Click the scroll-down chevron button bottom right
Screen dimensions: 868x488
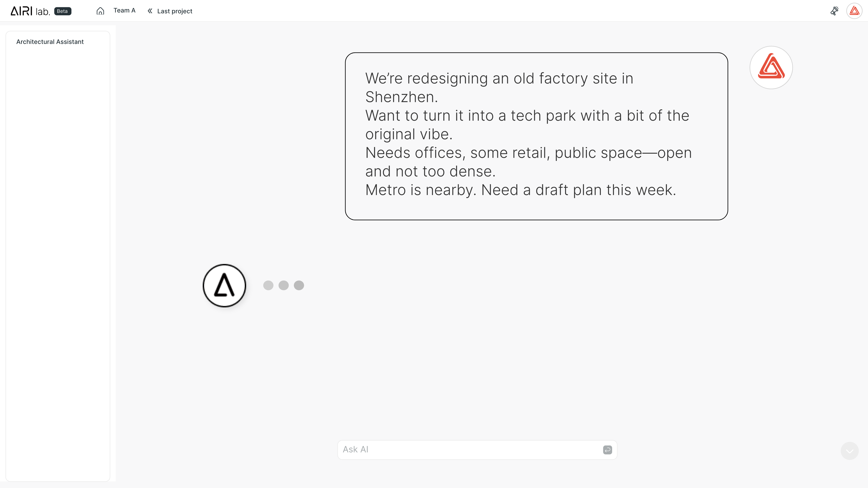click(x=849, y=451)
